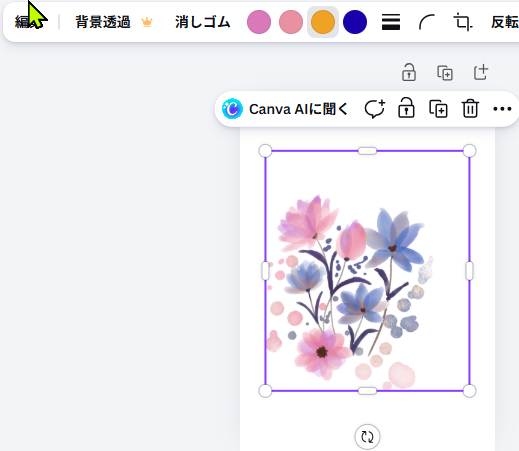Click the top-right corner resize handle
The height and width of the screenshot is (451, 519).
pyautogui.click(x=469, y=151)
